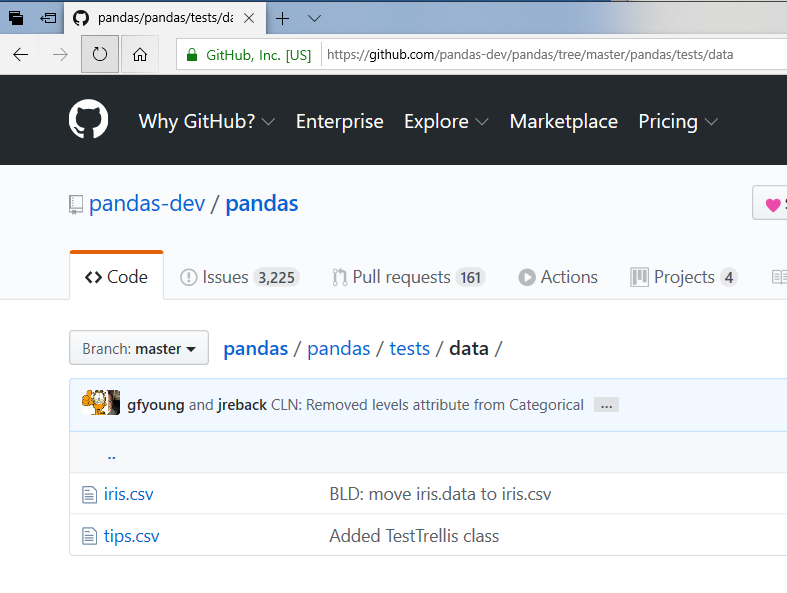Open a new browser tab

283,18
